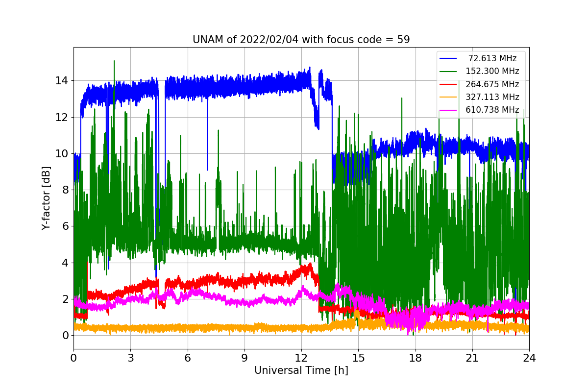Click the red line swatch in legend
Image resolution: width=588 pixels, height=392 pixels.
[x=449, y=84]
